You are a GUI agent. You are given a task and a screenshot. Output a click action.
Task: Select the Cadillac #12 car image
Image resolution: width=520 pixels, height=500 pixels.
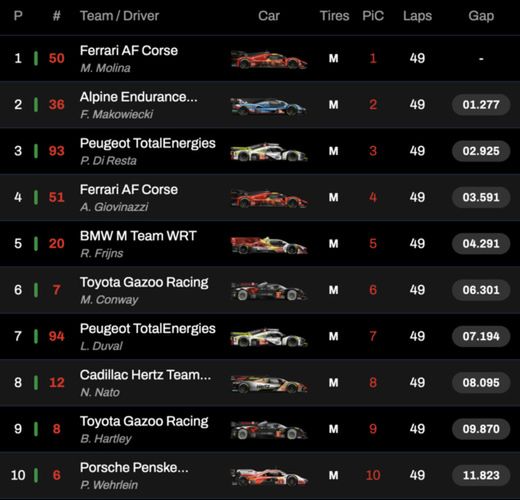[269, 384]
